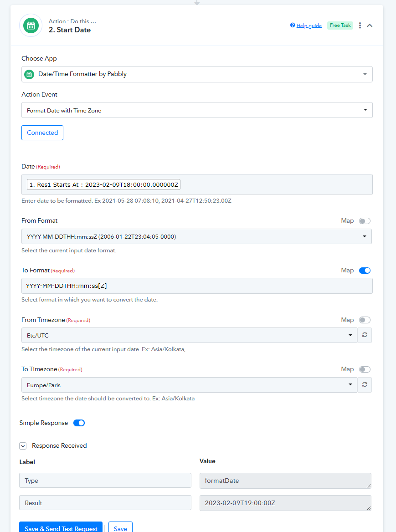Open the Europe/Paris timezone dropdown
The image size is (396, 532).
point(189,385)
